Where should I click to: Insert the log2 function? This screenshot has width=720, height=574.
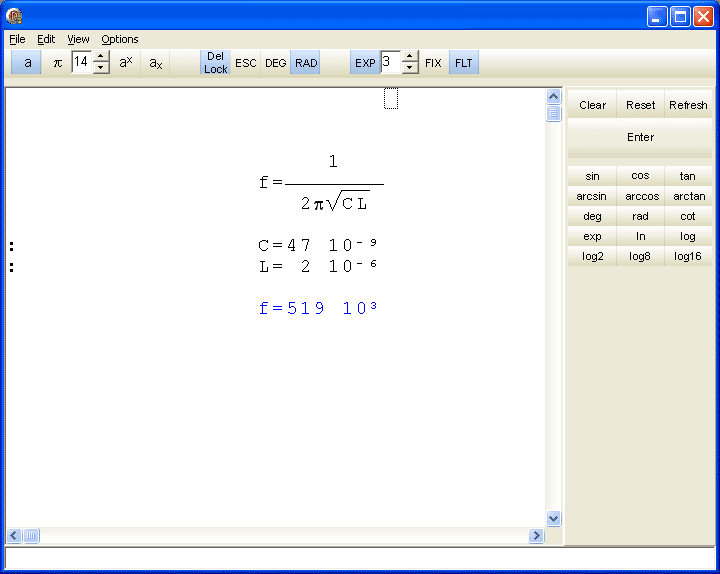click(x=592, y=256)
